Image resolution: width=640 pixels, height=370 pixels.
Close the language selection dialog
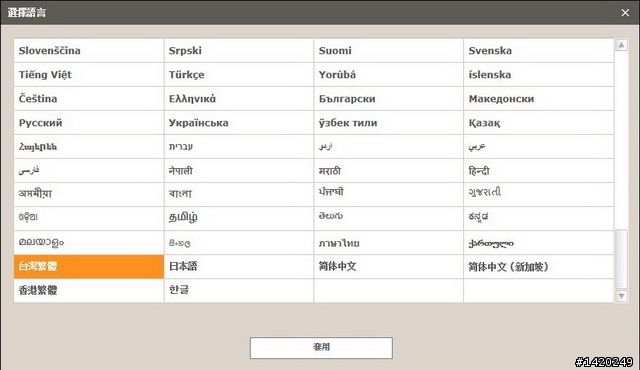[x=625, y=13]
